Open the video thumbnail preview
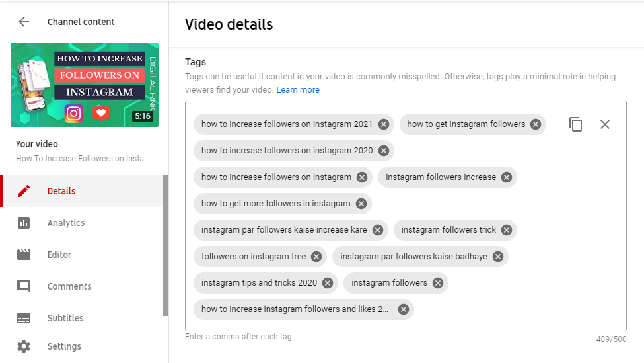This screenshot has height=363, width=644. (85, 85)
